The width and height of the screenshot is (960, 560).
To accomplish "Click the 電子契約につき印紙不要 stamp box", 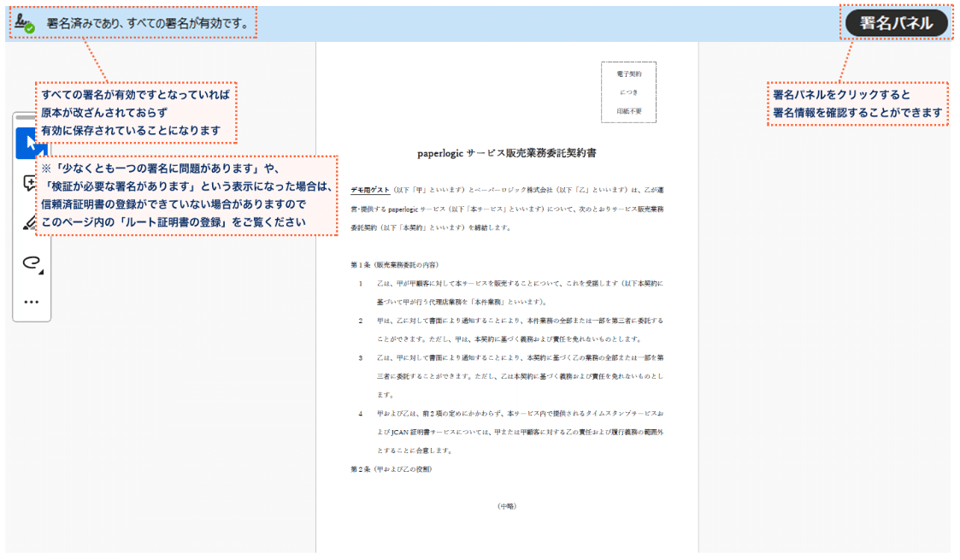I will (628, 91).
